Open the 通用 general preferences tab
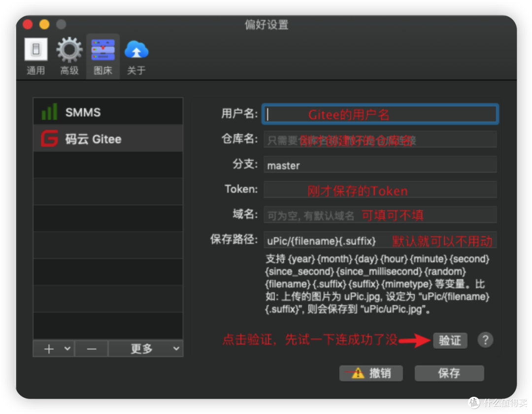Image resolution: width=532 pixels, height=414 pixels. pos(35,56)
